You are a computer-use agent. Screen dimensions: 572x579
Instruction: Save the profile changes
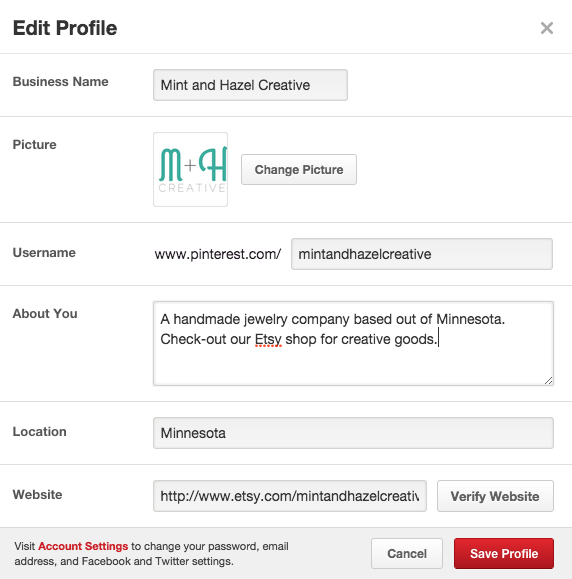(504, 554)
